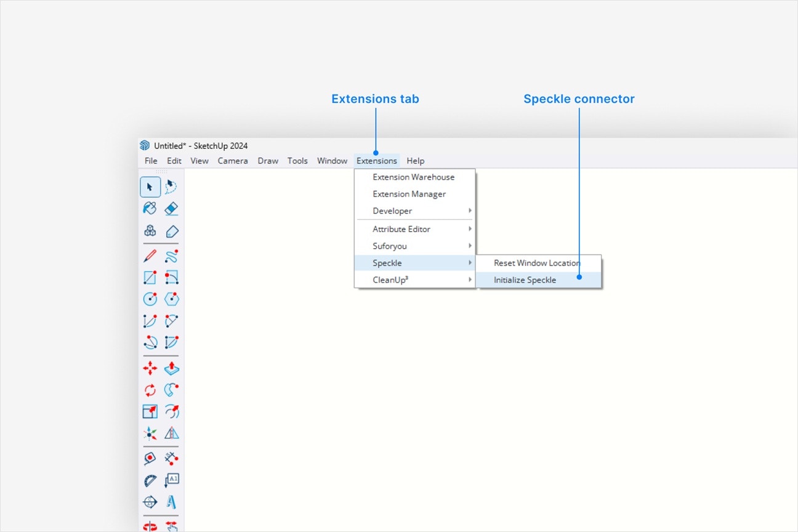Image resolution: width=798 pixels, height=532 pixels.
Task: Pick the Paint Bucket tool
Action: [x=150, y=209]
